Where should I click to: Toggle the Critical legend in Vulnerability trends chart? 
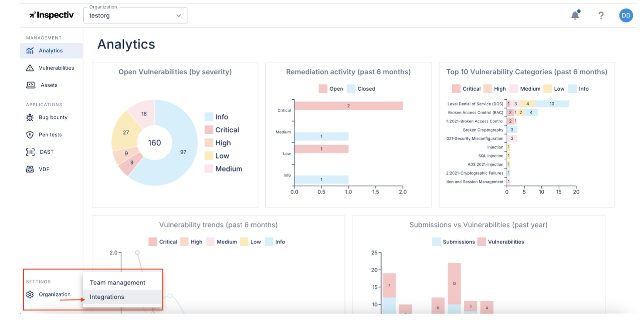pos(164,242)
